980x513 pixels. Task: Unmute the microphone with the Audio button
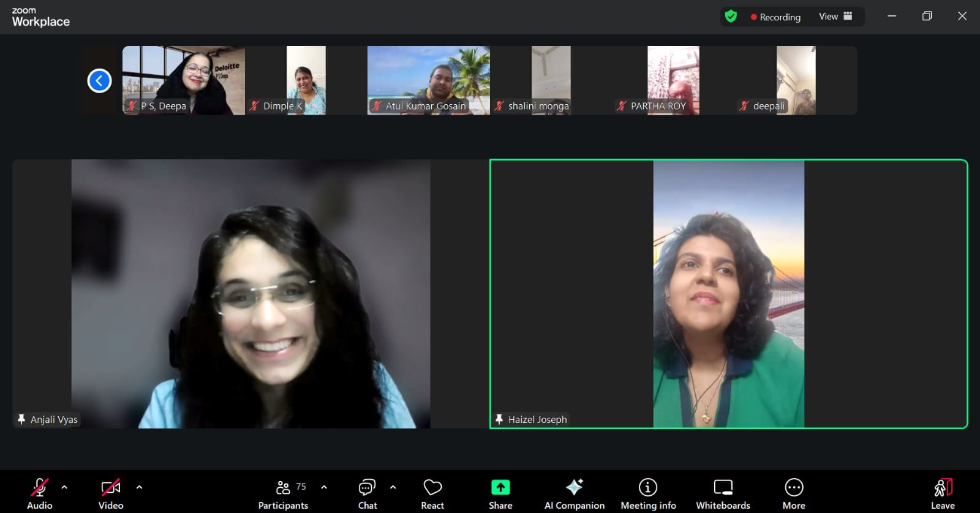coord(40,493)
